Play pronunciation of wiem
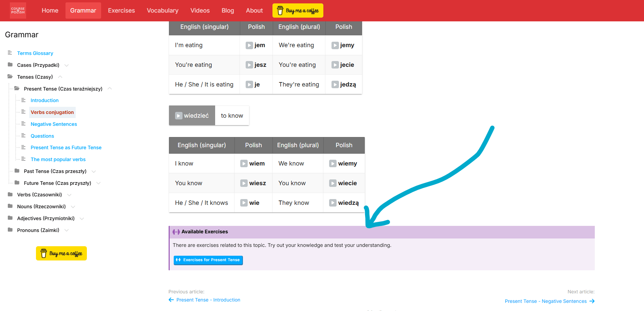Viewport: 644px width, 311px height. (x=244, y=164)
